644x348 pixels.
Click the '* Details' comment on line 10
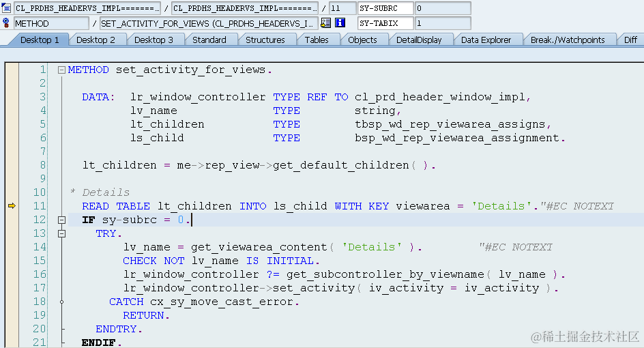[x=100, y=192]
